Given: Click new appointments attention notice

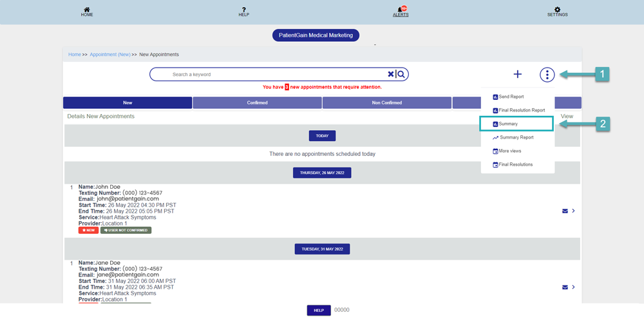Looking at the screenshot, I should click(322, 87).
